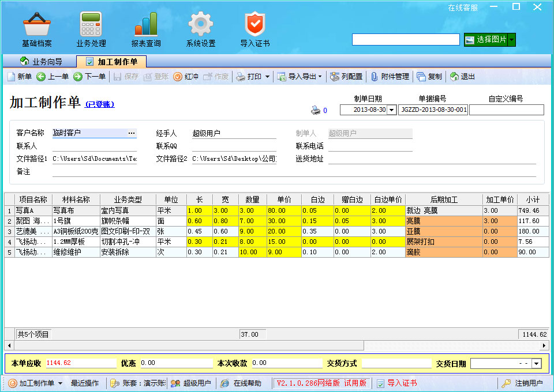Open 附件管理 attachment manager
This screenshot has height=392, width=554.
coord(390,77)
